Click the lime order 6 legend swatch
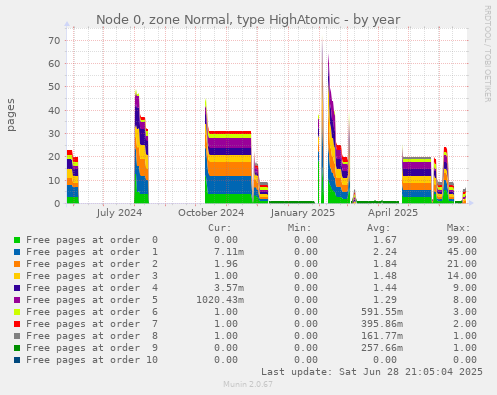Image resolution: width=497 pixels, height=395 pixels. [x=17, y=312]
